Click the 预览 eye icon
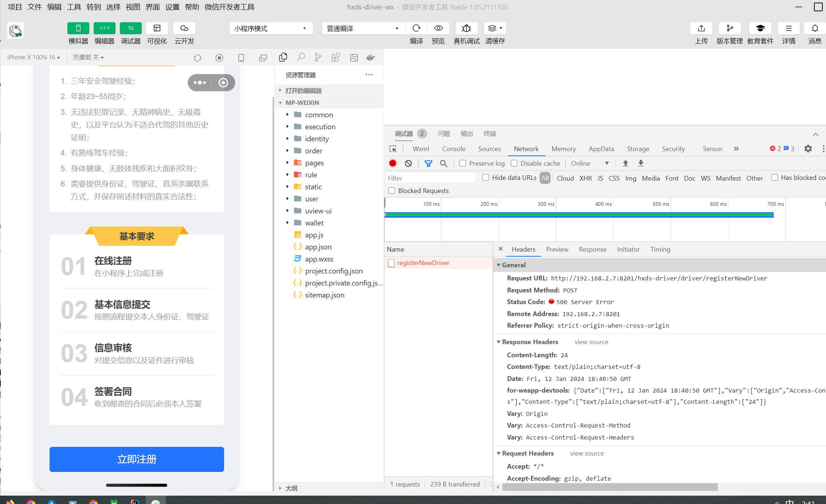 [438, 28]
